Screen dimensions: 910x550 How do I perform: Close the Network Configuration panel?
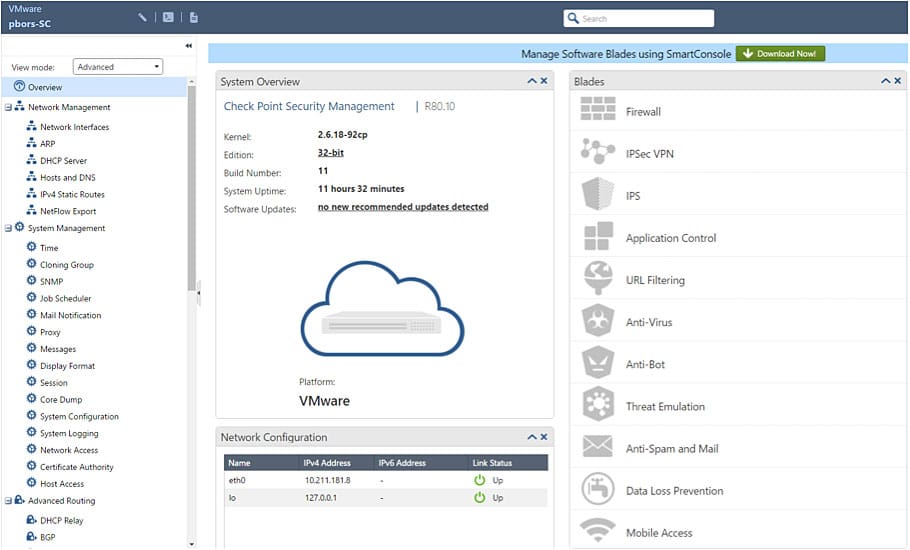click(x=544, y=437)
